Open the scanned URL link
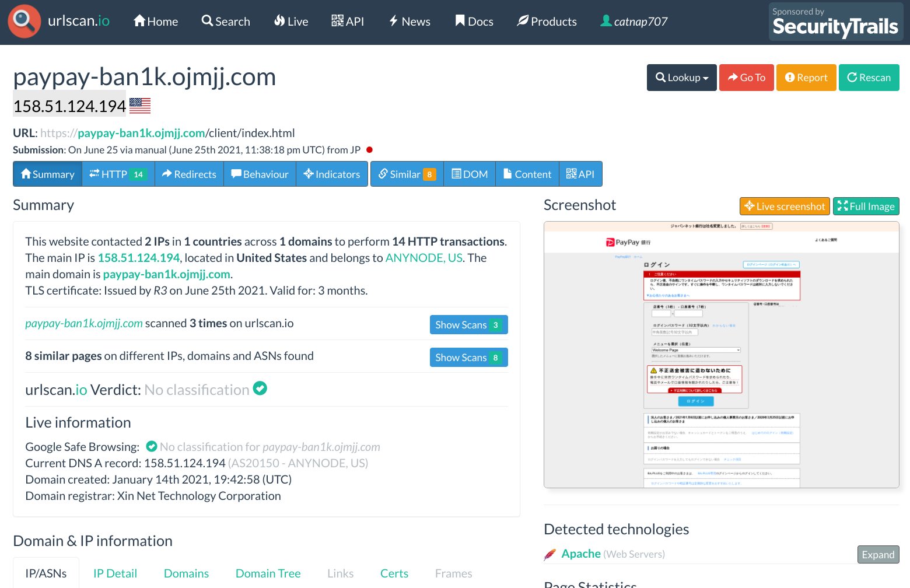The image size is (910, 588). (167, 133)
